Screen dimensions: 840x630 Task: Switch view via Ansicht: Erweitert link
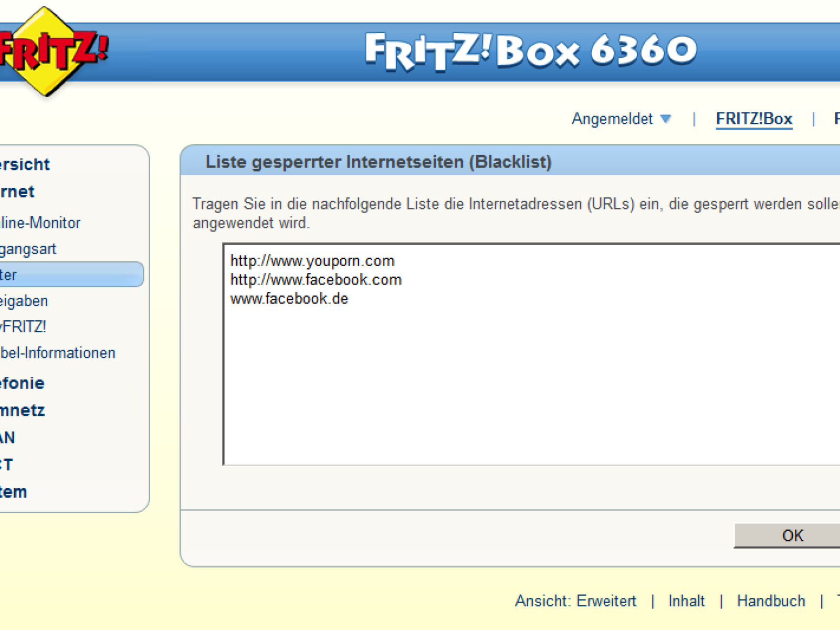coord(575,601)
